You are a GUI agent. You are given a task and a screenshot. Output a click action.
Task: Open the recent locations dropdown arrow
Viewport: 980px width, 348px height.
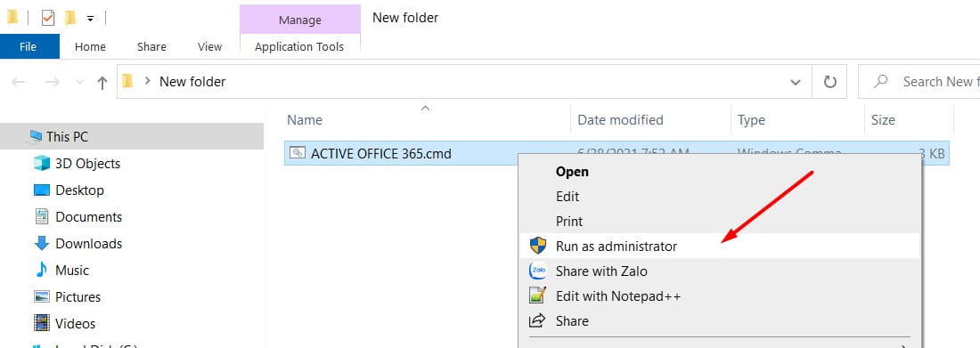tap(79, 82)
